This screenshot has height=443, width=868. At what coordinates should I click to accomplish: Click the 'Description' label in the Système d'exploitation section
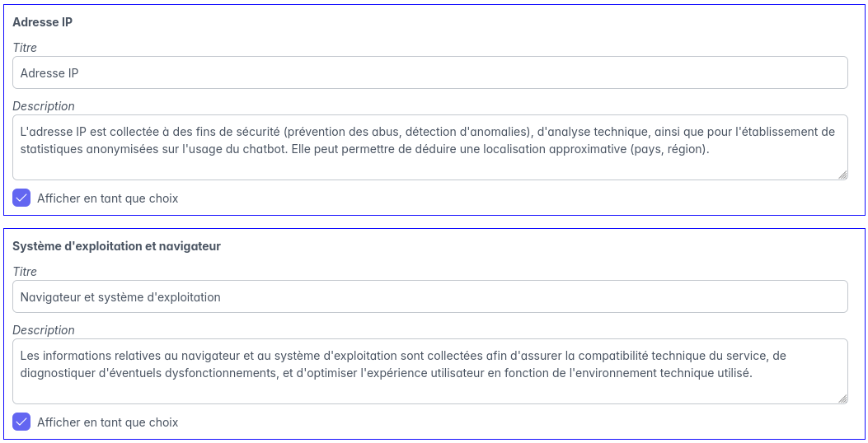(x=44, y=330)
